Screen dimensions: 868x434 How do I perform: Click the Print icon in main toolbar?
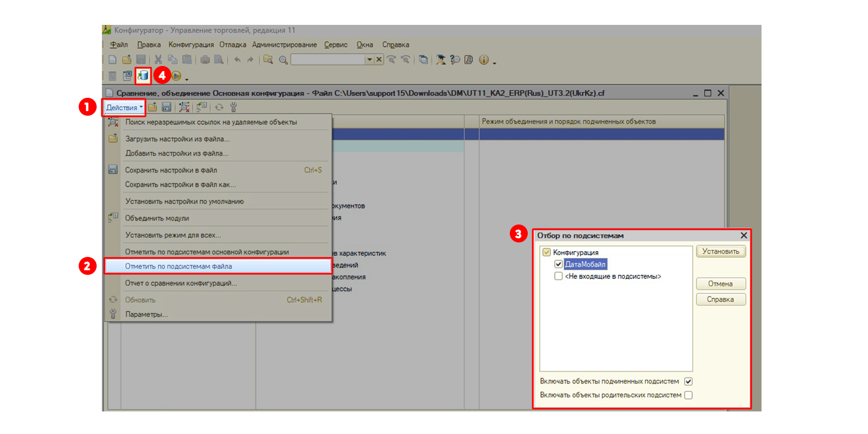[205, 60]
